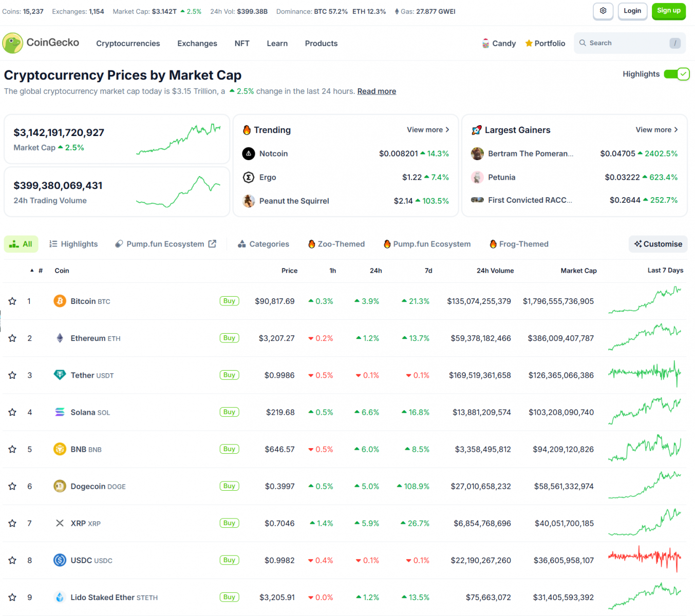Click the Notcoin trending icon
This screenshot has width=695, height=616.
249,153
